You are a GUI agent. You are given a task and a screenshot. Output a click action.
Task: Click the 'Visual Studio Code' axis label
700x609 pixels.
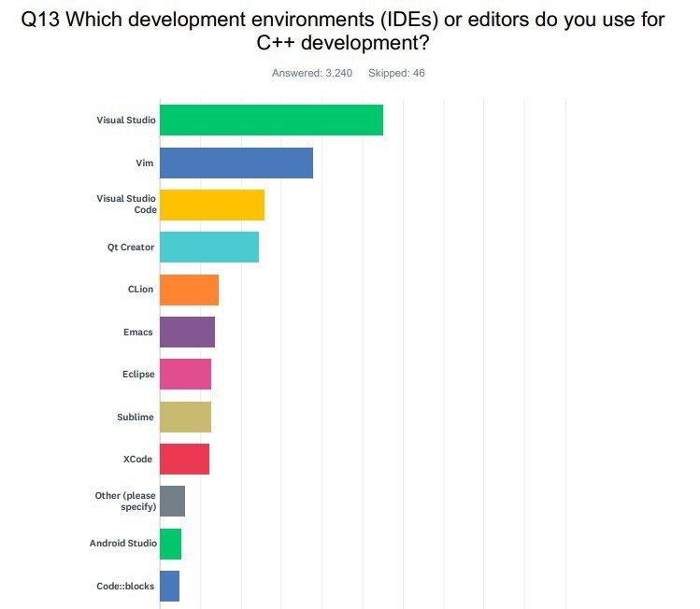(x=126, y=204)
